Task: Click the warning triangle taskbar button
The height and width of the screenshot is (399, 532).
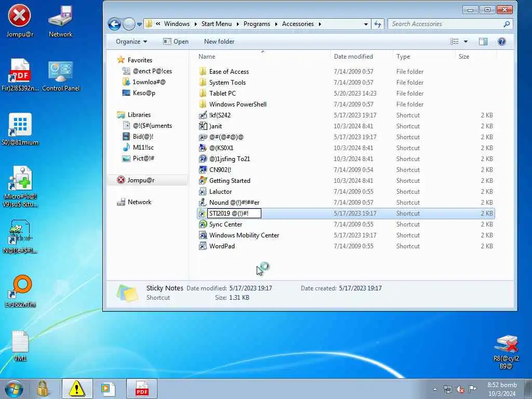Action: point(77,389)
